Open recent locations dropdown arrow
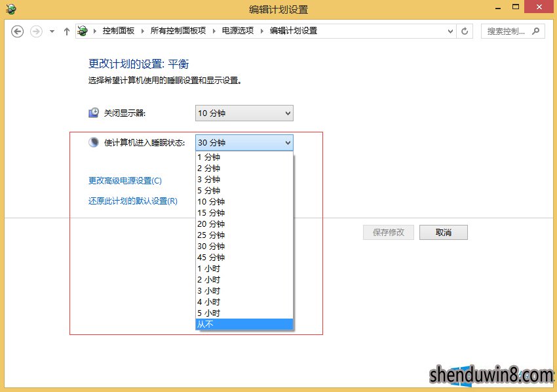This screenshot has height=392, width=557. pyautogui.click(x=52, y=31)
